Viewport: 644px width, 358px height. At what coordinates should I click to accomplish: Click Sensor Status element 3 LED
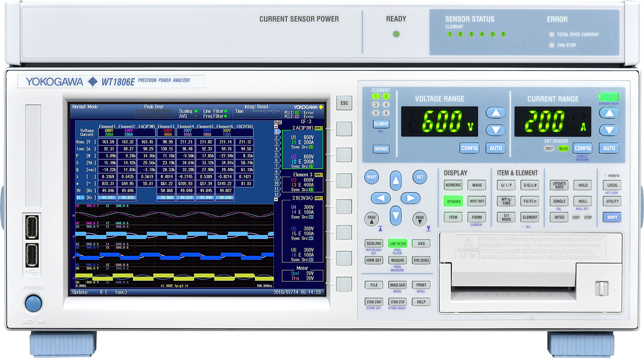[x=471, y=34]
